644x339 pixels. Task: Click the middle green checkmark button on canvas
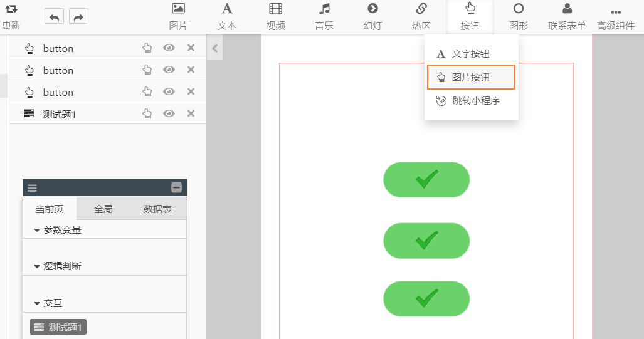point(426,241)
